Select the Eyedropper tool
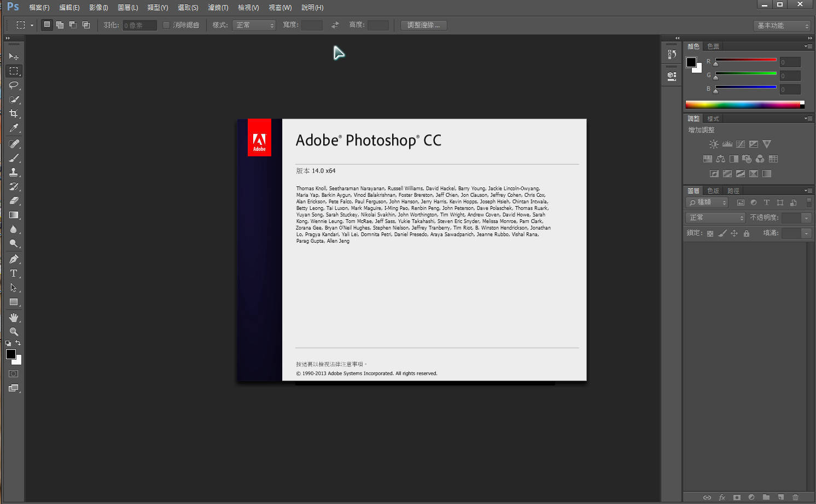The height and width of the screenshot is (504, 816). click(14, 128)
